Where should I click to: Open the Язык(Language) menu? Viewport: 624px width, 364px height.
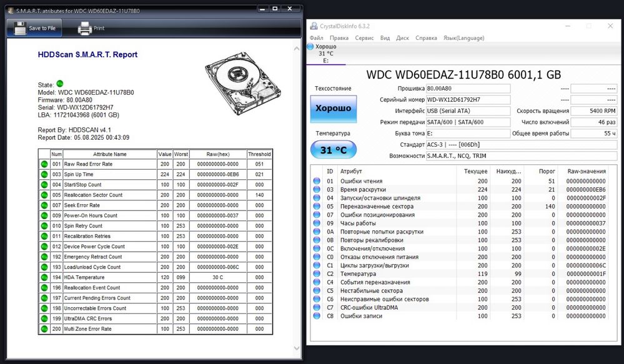pyautogui.click(x=463, y=38)
